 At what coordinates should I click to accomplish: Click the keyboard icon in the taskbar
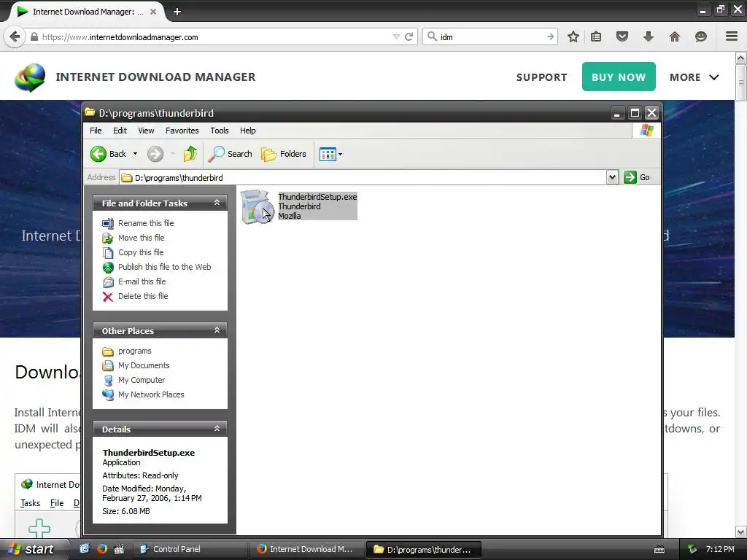click(x=659, y=550)
